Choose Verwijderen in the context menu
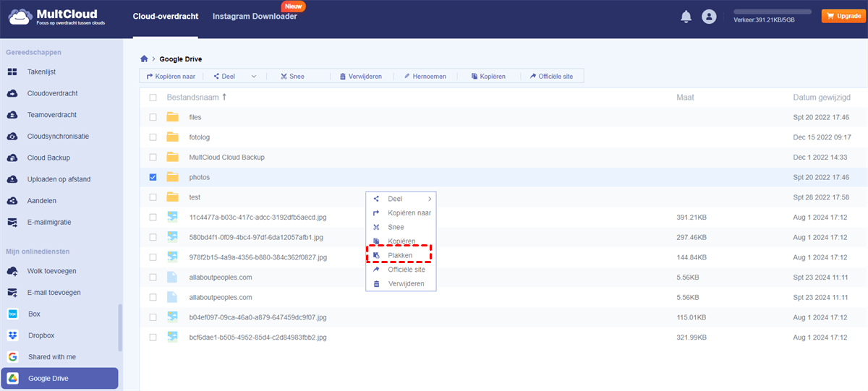The image size is (868, 391). [x=401, y=283]
